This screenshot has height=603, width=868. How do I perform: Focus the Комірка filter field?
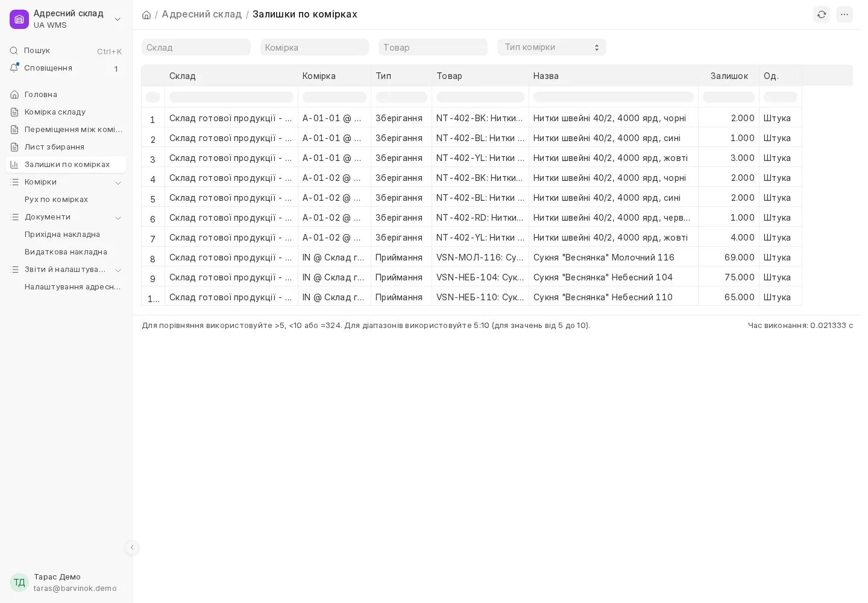pos(314,47)
